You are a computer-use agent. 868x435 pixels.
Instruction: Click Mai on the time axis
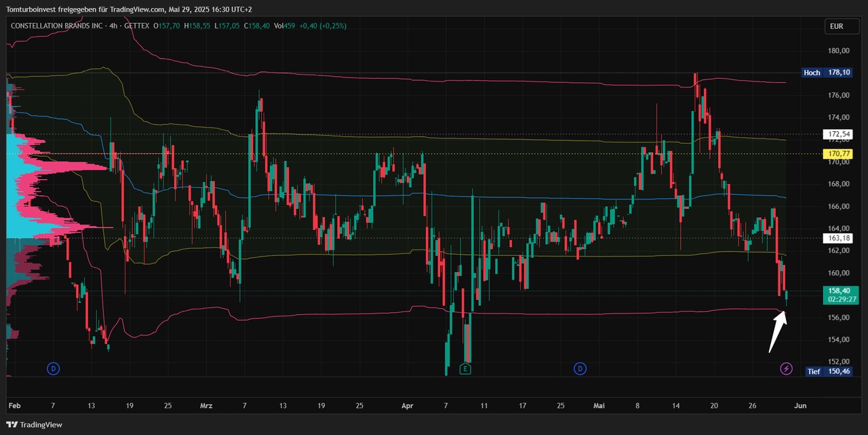599,406
